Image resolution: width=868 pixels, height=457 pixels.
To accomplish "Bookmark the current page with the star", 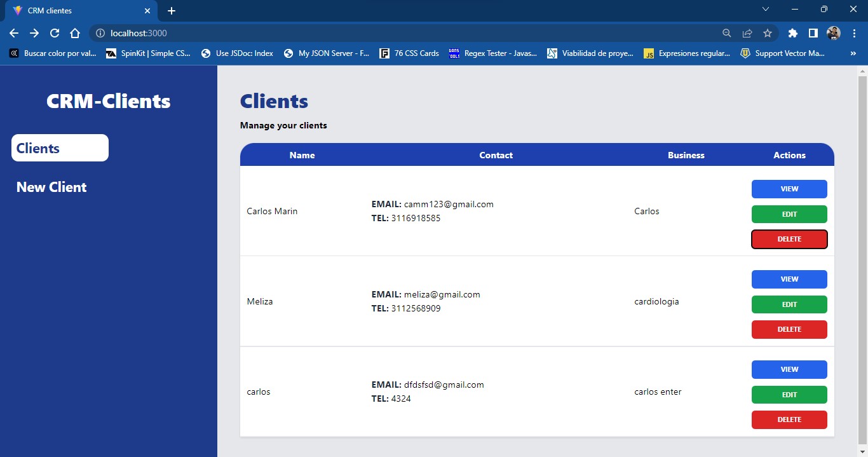I will point(767,33).
